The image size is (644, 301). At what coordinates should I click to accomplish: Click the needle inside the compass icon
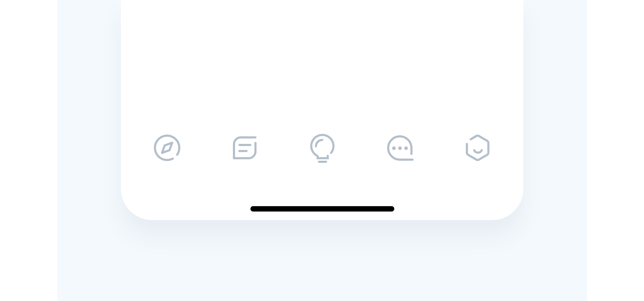point(167,148)
